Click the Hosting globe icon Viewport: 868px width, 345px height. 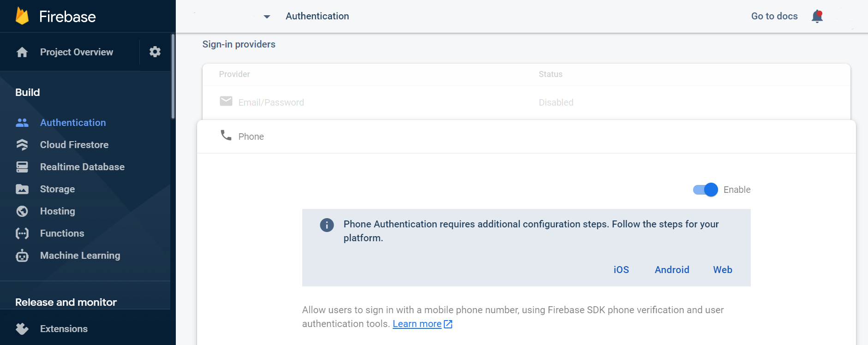click(x=22, y=211)
